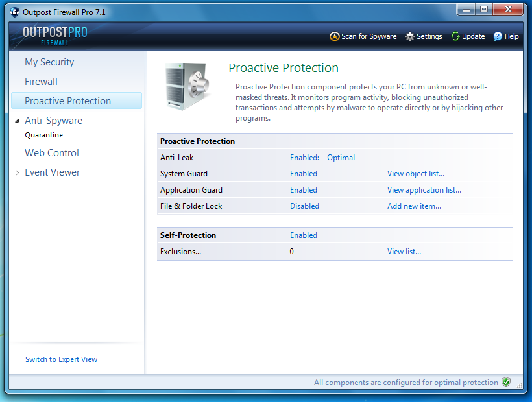The image size is (532, 402).
Task: Maximize the Outpost Firewall window
Action: [484, 10]
